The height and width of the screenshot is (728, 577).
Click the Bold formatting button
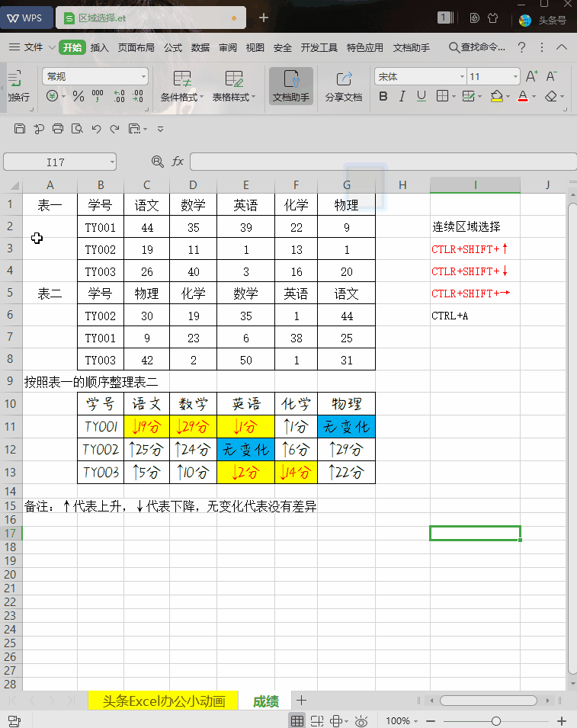[383, 96]
